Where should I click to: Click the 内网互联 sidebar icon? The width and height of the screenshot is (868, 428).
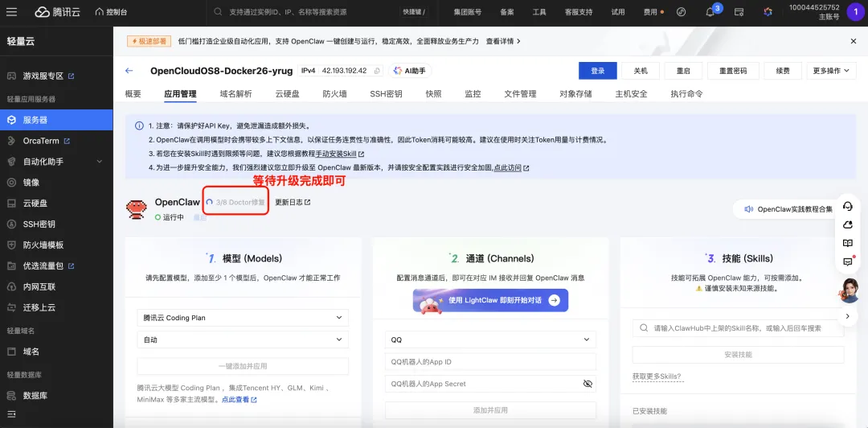(11, 287)
